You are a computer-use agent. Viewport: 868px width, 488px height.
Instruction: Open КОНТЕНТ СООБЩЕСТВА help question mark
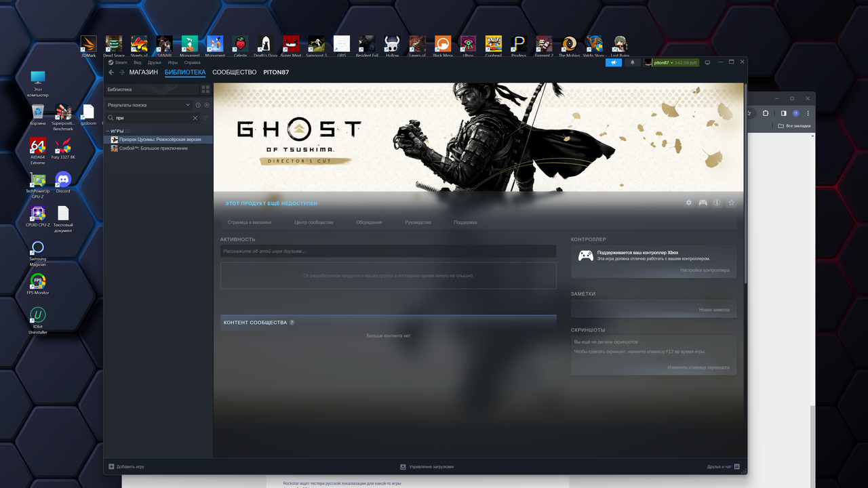click(x=292, y=323)
